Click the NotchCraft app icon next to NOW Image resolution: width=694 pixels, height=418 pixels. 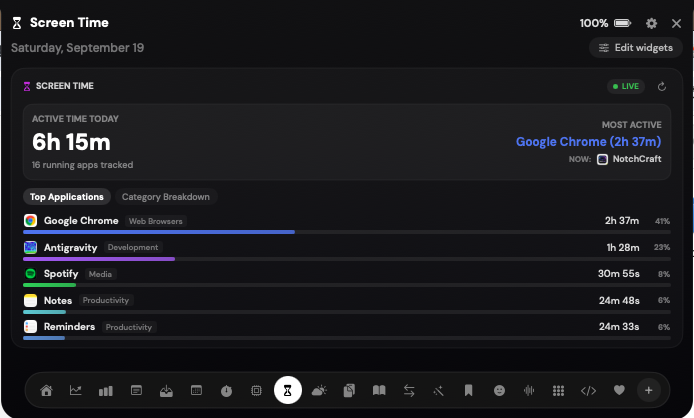click(x=602, y=159)
